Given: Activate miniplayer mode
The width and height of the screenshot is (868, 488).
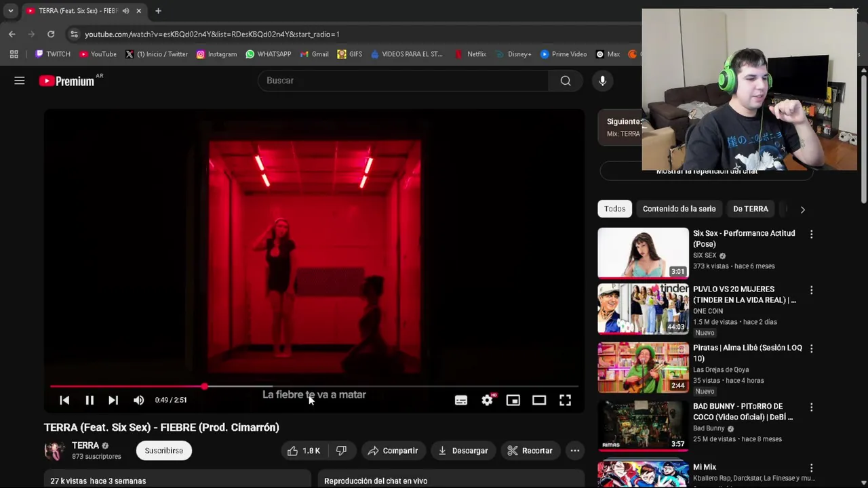Looking at the screenshot, I should pos(513,400).
